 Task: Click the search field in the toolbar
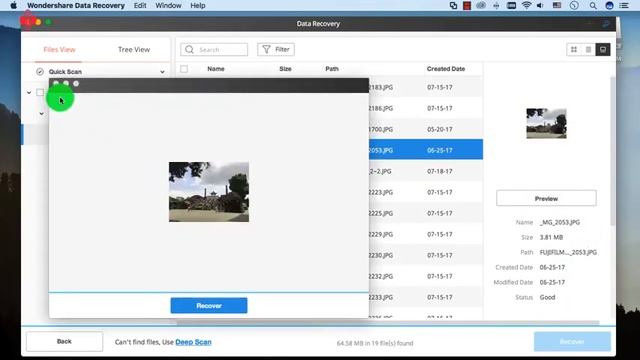(214, 49)
